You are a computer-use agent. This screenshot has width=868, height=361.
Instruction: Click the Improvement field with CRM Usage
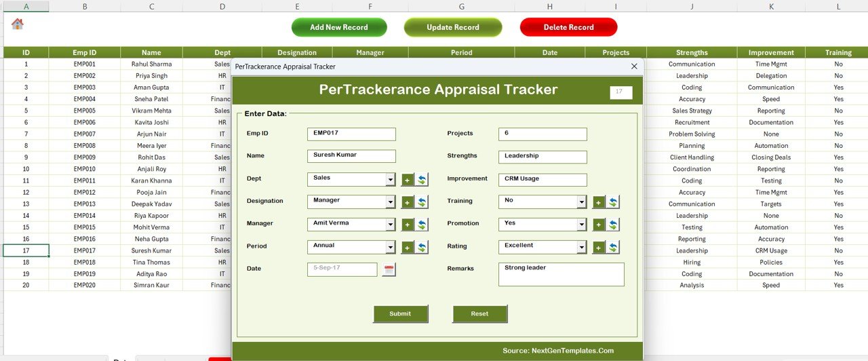click(x=542, y=180)
